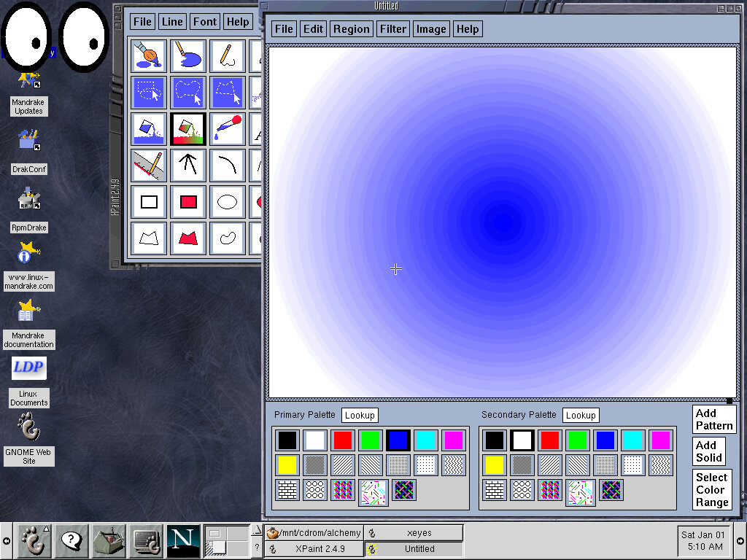Viewport: 747px width, 560px height.
Task: Open the Region menu
Action: point(351,29)
